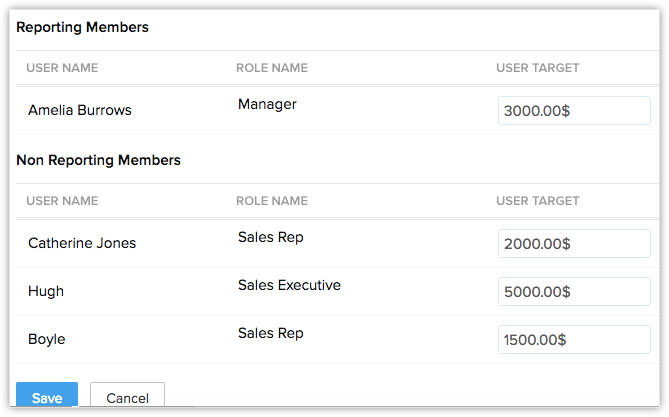Click Catherine Jones's Sales Rep role
Viewport: 669px width, 417px height.
click(x=270, y=237)
